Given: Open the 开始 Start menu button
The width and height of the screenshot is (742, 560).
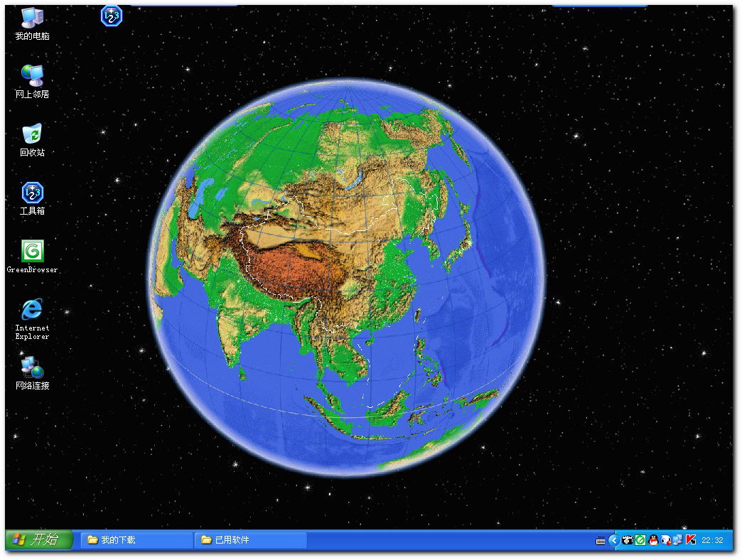Looking at the screenshot, I should point(40,540).
